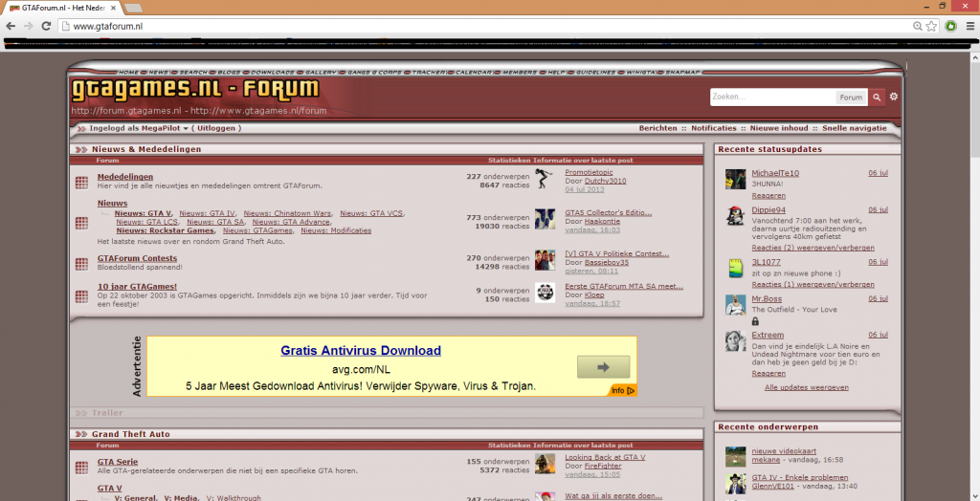Screen dimensions: 980x501
Task: Click Dippie94's avatar in status updates
Action: (x=736, y=215)
